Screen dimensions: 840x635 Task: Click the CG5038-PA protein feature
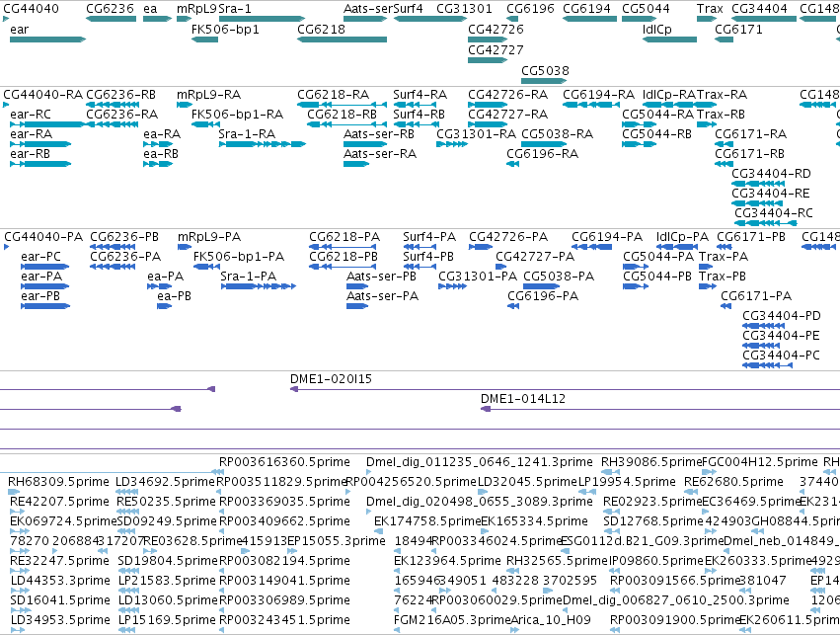(x=542, y=286)
